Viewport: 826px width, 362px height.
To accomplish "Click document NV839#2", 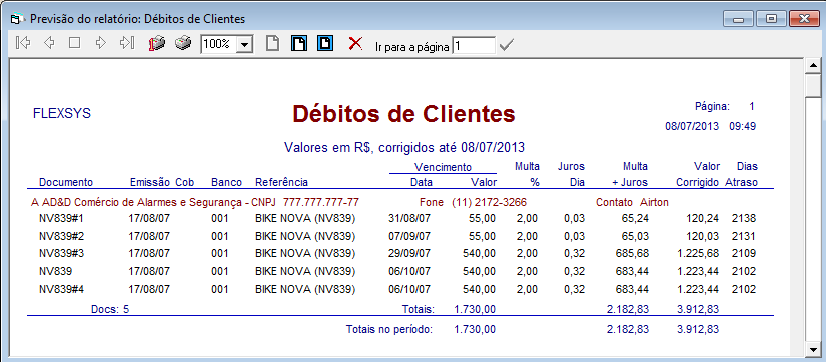I will coord(61,236).
